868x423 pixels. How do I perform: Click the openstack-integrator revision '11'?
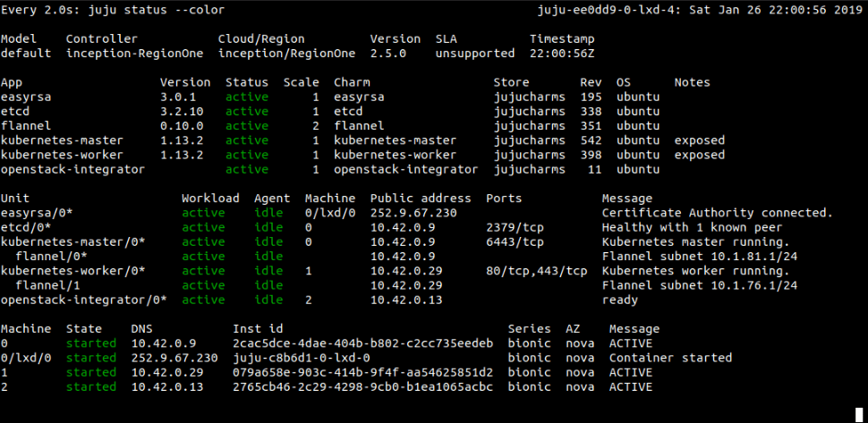coord(594,169)
